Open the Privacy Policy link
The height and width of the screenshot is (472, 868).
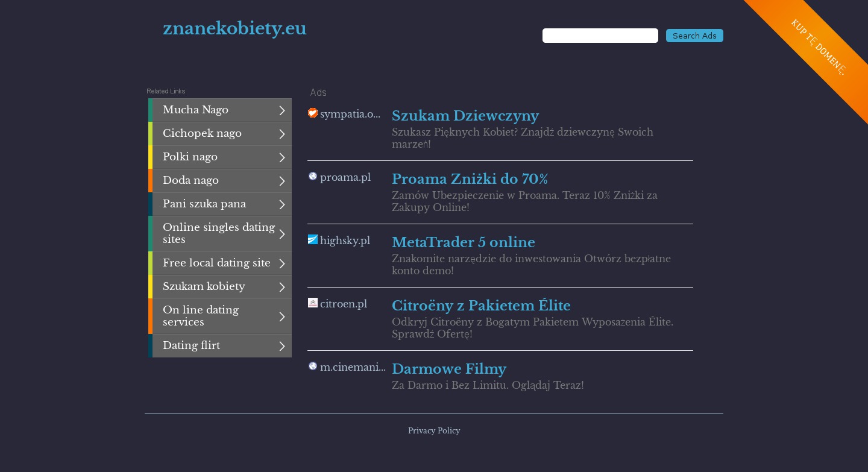pyautogui.click(x=433, y=430)
